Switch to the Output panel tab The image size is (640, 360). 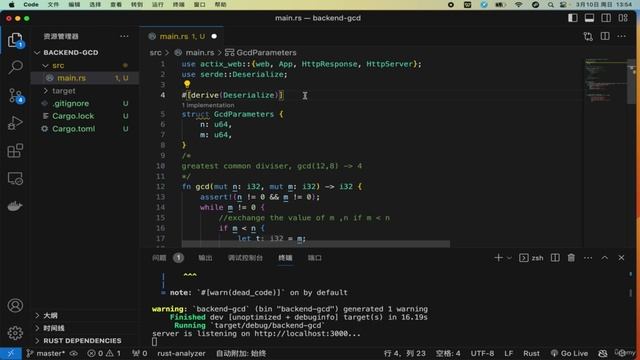click(x=205, y=258)
